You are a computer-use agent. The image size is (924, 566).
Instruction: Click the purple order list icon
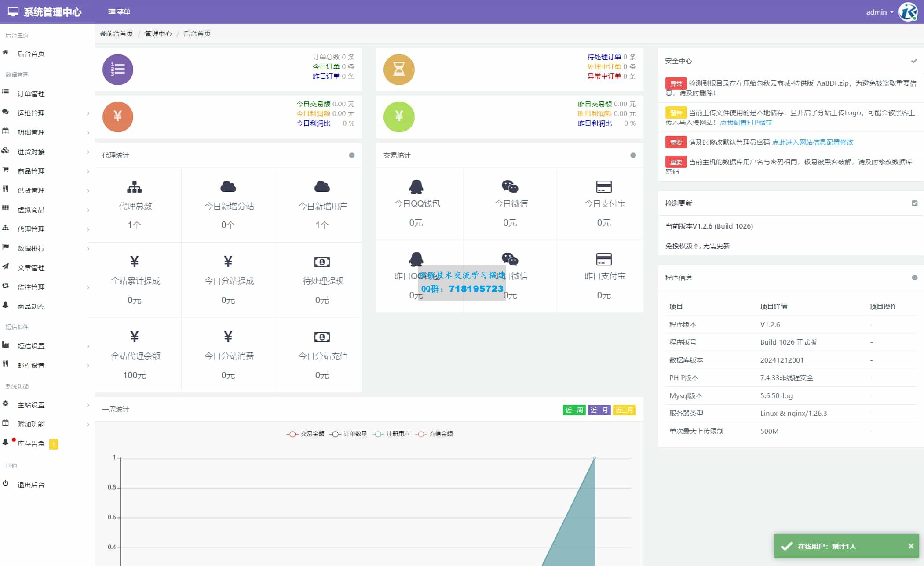point(117,69)
